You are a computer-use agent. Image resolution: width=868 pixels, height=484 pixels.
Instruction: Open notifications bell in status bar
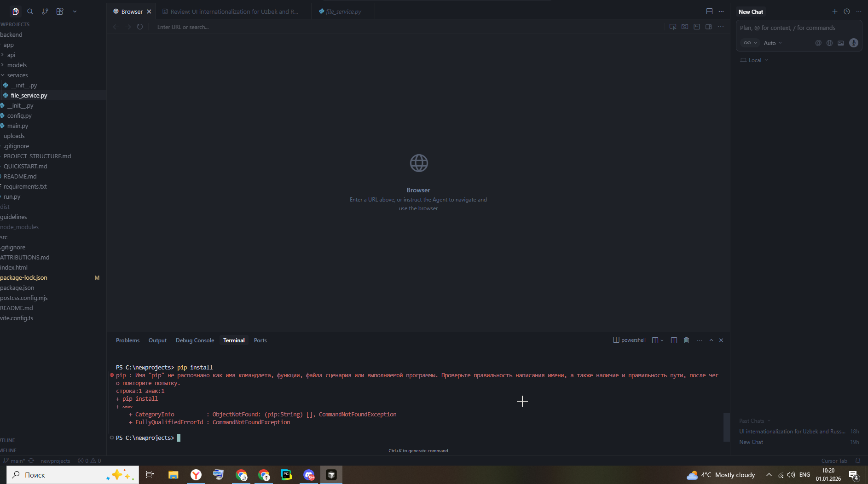pos(858,461)
